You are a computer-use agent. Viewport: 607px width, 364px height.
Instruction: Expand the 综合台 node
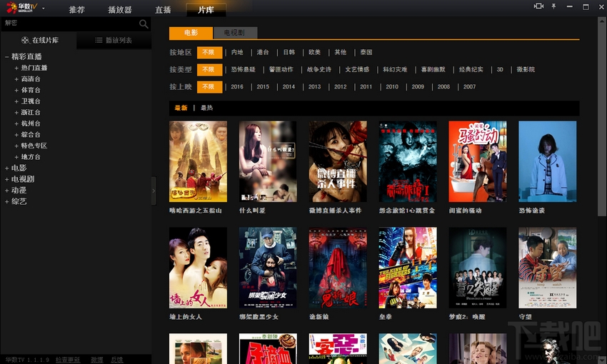coord(16,135)
